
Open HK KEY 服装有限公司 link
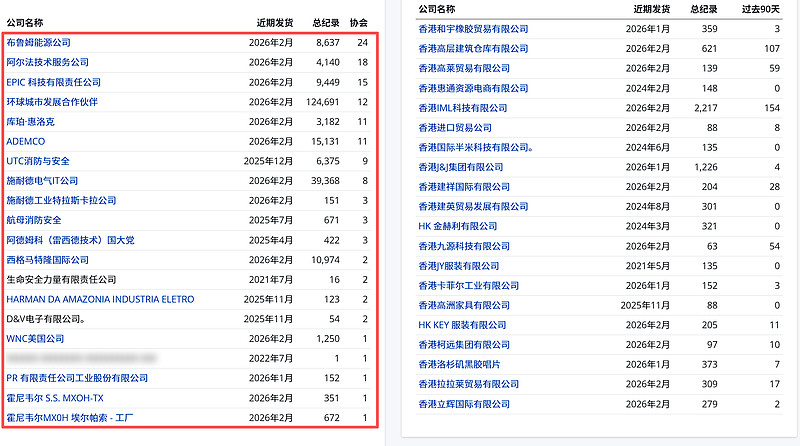(462, 326)
